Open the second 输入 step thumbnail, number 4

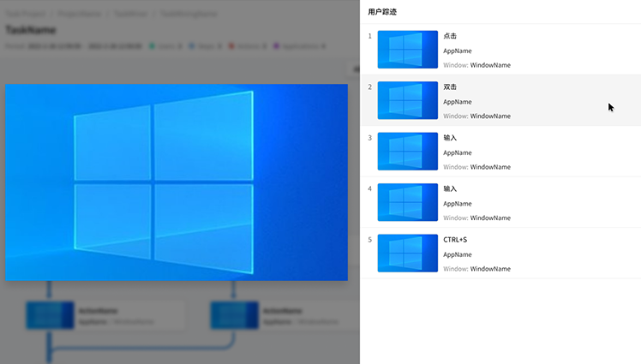pos(408,202)
